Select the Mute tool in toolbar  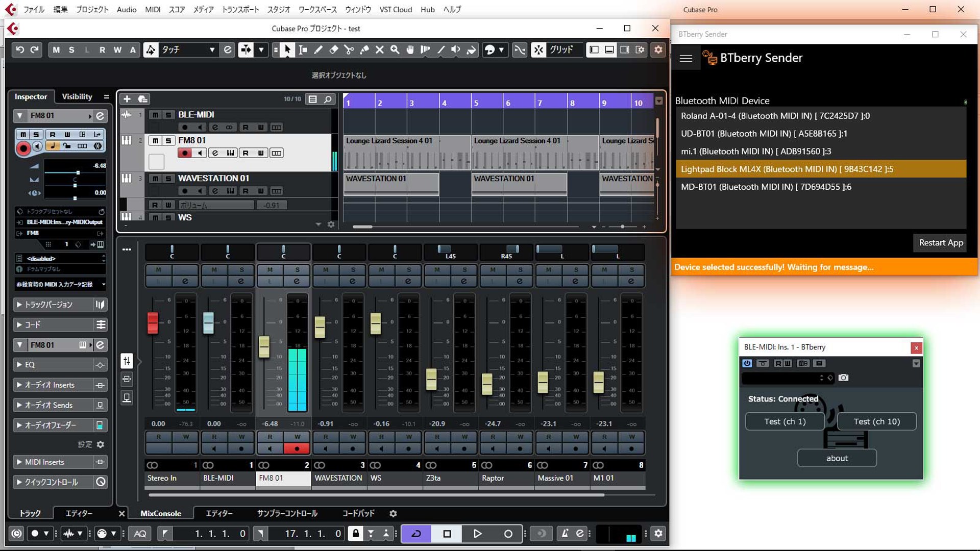tap(379, 49)
